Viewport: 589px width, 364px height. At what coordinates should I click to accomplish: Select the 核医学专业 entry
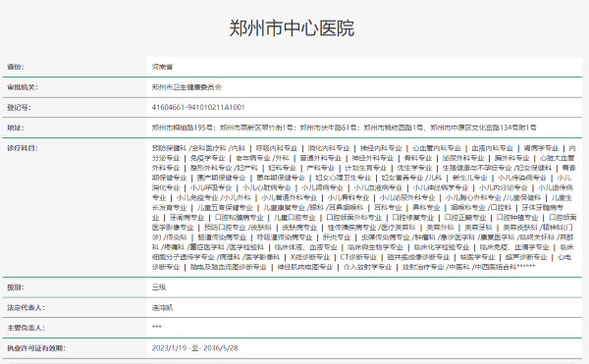477,257
